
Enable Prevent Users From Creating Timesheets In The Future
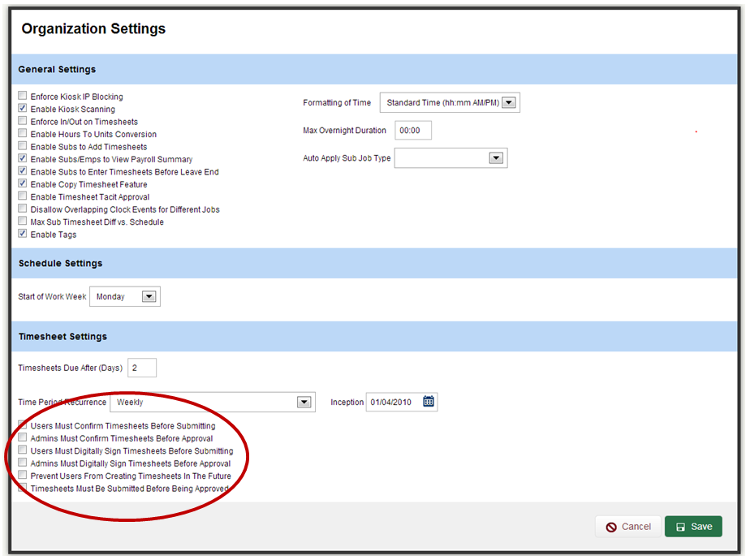(x=23, y=475)
